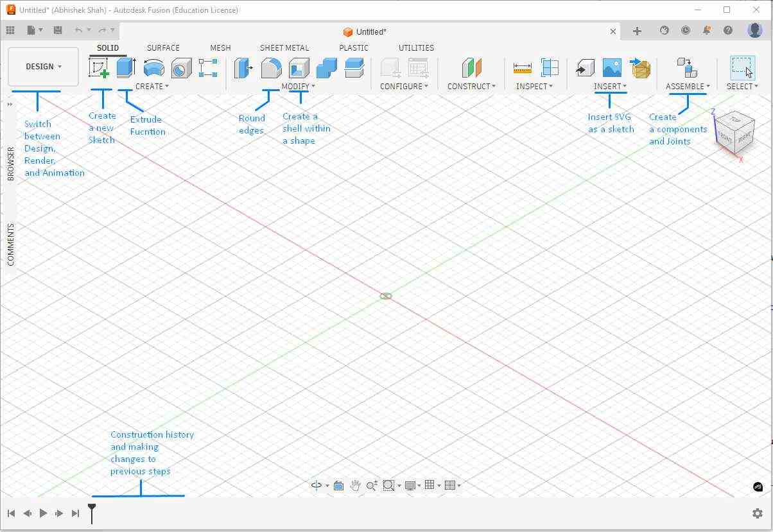Select the Zoom magnifier tool
The width and height of the screenshot is (773, 532).
tap(372, 486)
